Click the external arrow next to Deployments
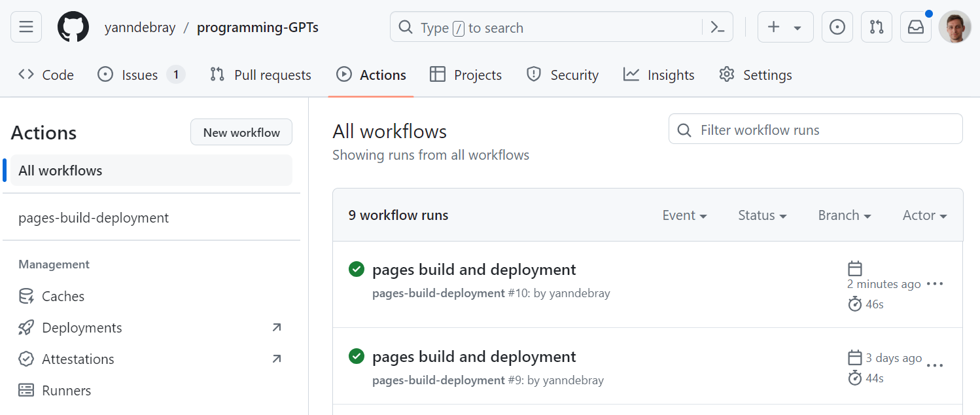This screenshot has width=980, height=415. 277,327
